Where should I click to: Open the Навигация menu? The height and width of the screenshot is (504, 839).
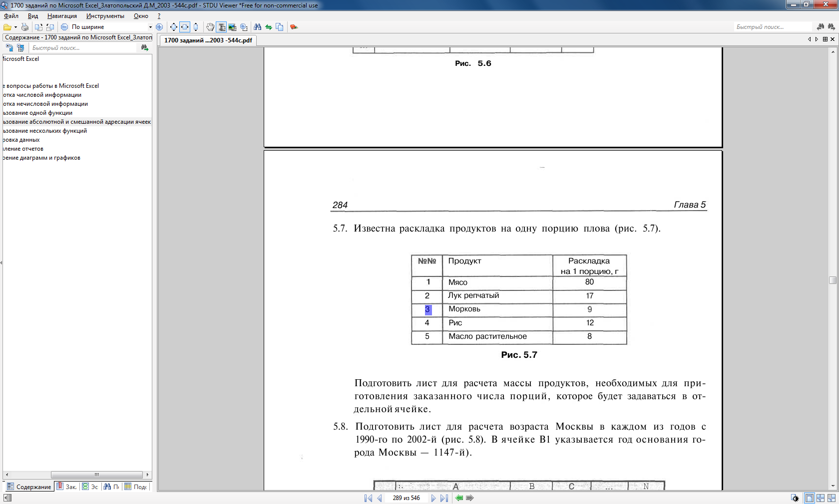62,16
